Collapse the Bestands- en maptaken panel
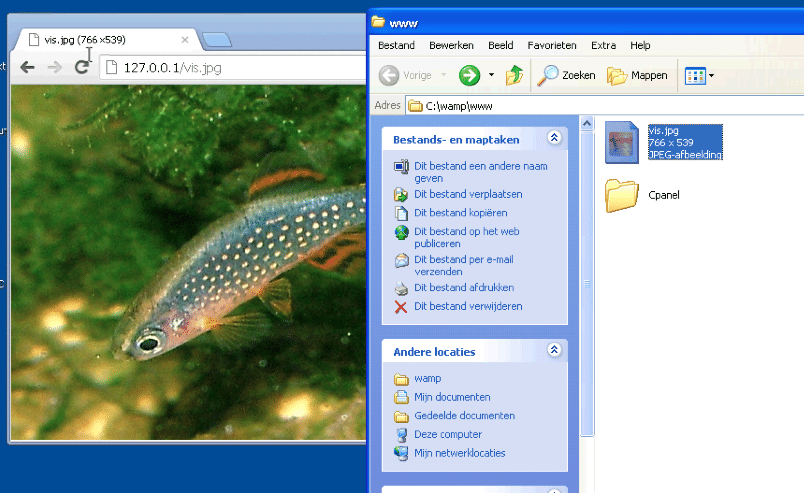This screenshot has height=493, width=804. [x=554, y=139]
